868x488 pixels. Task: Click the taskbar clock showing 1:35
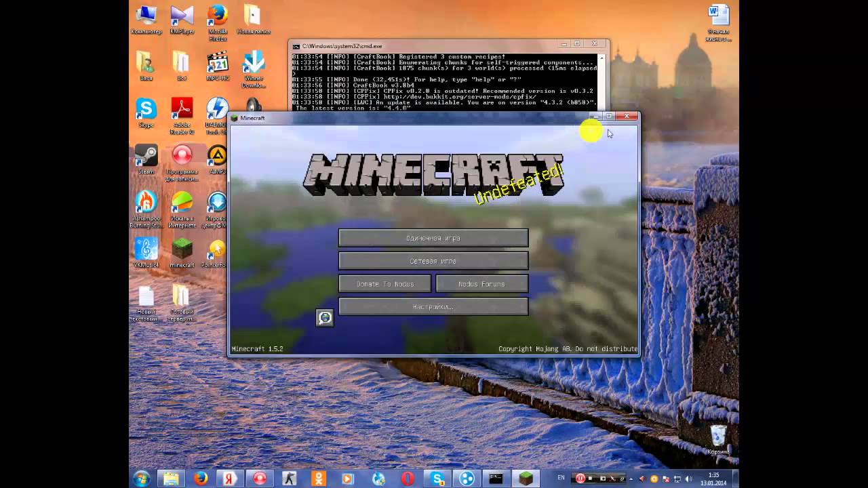(x=713, y=479)
